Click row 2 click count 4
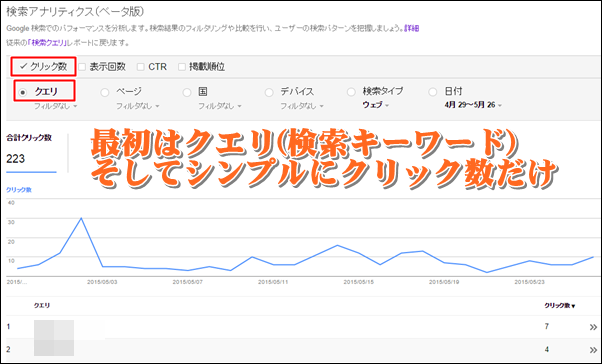Image resolution: width=602 pixels, height=364 pixels. point(547,349)
